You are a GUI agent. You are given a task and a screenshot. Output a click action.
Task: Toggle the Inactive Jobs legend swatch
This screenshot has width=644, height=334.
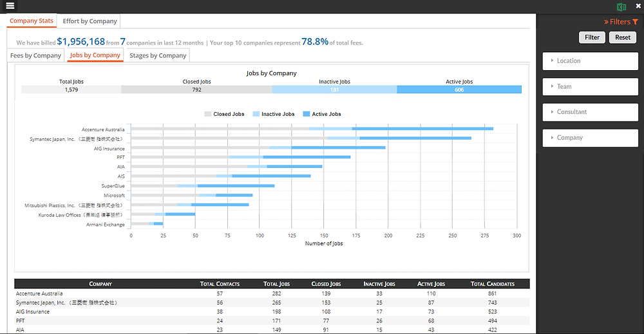(256, 114)
